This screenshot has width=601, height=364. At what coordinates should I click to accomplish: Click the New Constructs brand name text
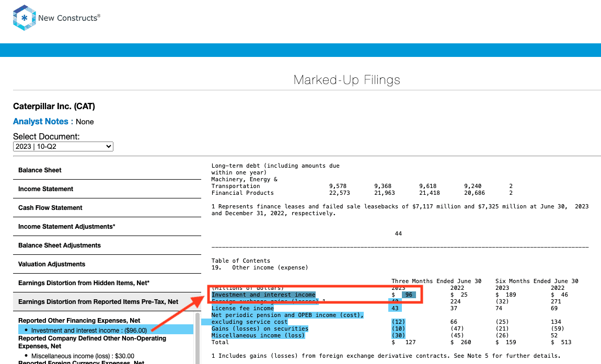point(70,18)
